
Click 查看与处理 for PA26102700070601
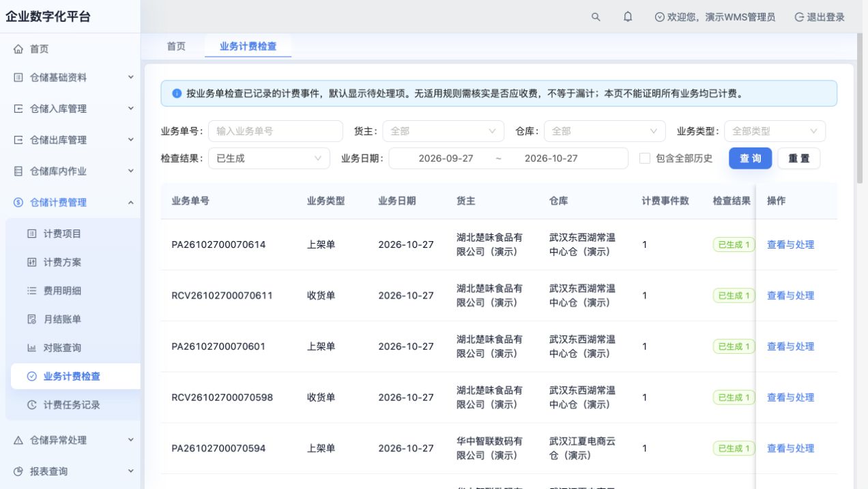coord(790,346)
